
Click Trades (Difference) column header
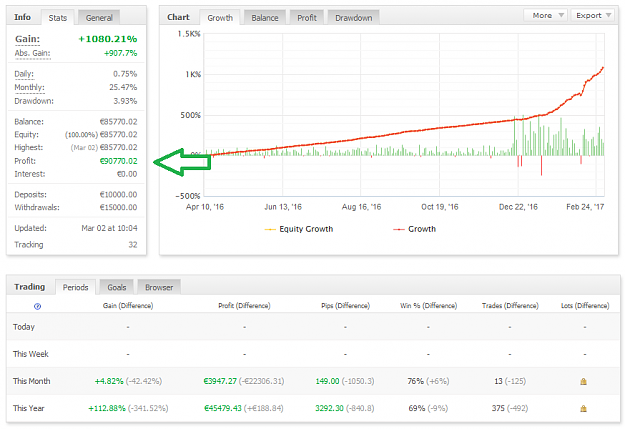point(510,306)
